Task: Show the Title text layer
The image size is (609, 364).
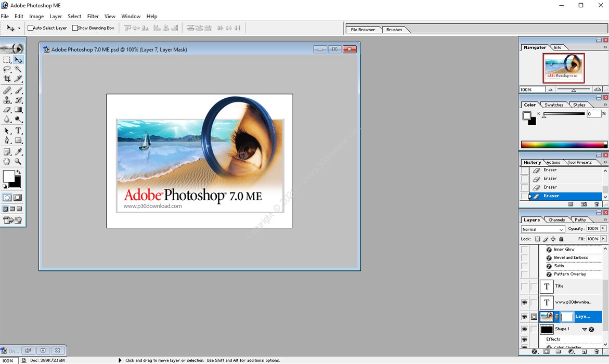Action: click(x=524, y=287)
